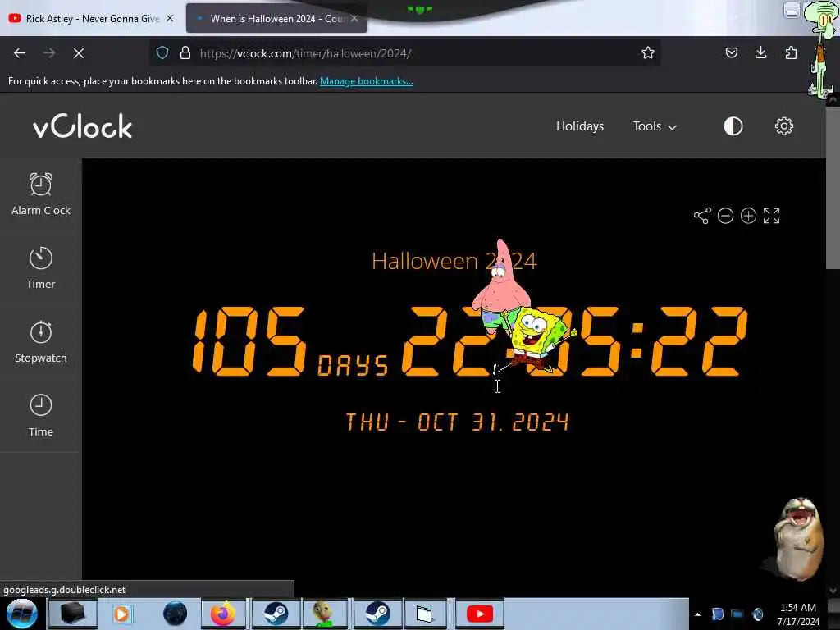This screenshot has height=630, width=840.
Task: Open the media player taskbar icon
Action: (x=121, y=614)
